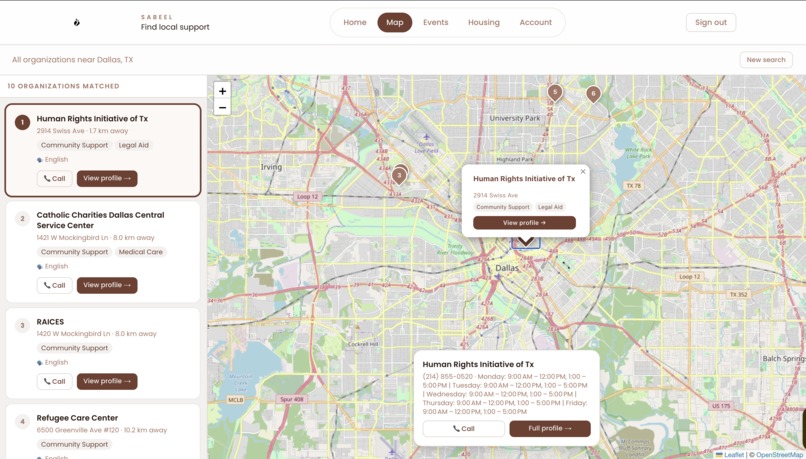This screenshot has height=459, width=806.
Task: Click the 2914 Swiss Ave address in popup
Action: pyautogui.click(x=496, y=195)
